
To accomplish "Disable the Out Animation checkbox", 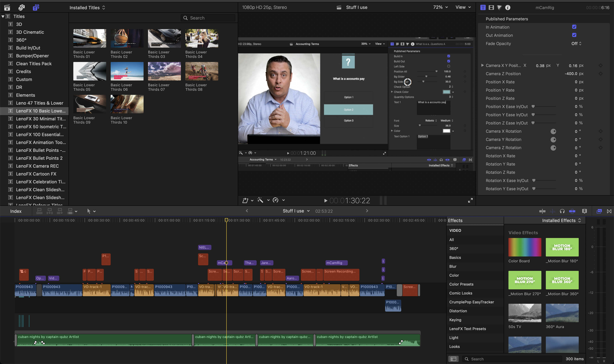I will coord(574,35).
